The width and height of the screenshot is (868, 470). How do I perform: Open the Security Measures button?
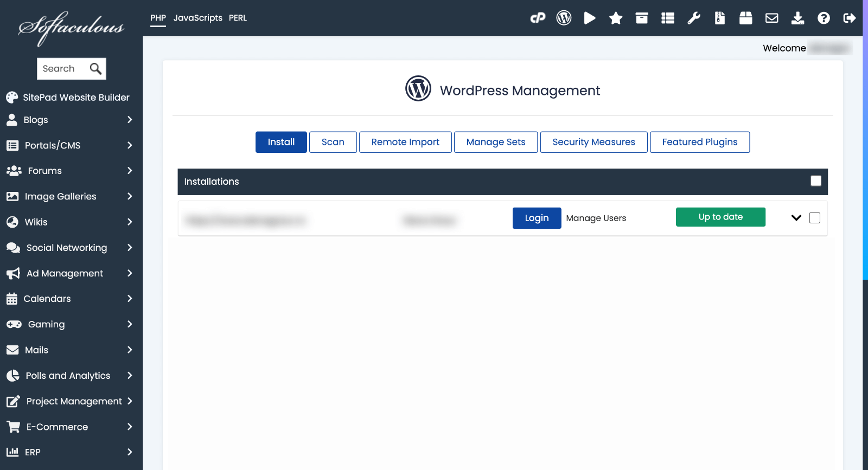(x=593, y=142)
